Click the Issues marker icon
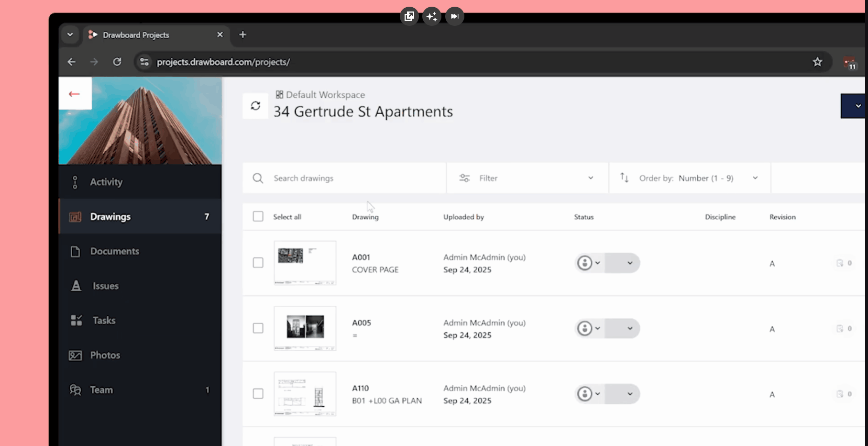This screenshot has height=446, width=868. (76, 286)
